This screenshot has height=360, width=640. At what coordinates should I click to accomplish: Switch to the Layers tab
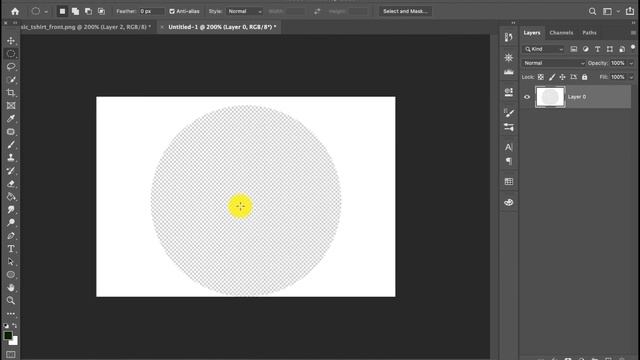[x=532, y=33]
